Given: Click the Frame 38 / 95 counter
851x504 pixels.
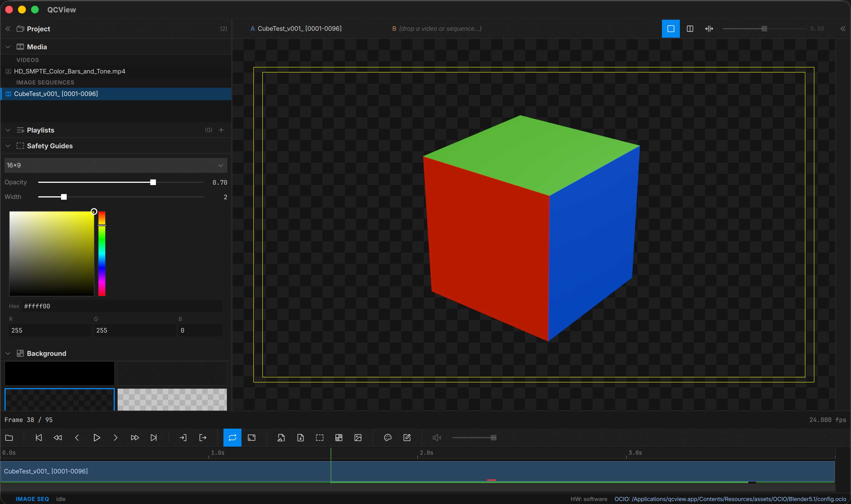Looking at the screenshot, I should coord(28,420).
